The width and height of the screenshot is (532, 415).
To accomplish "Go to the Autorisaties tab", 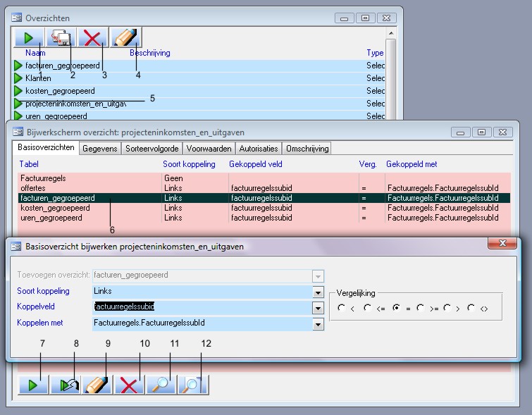I will tap(259, 148).
